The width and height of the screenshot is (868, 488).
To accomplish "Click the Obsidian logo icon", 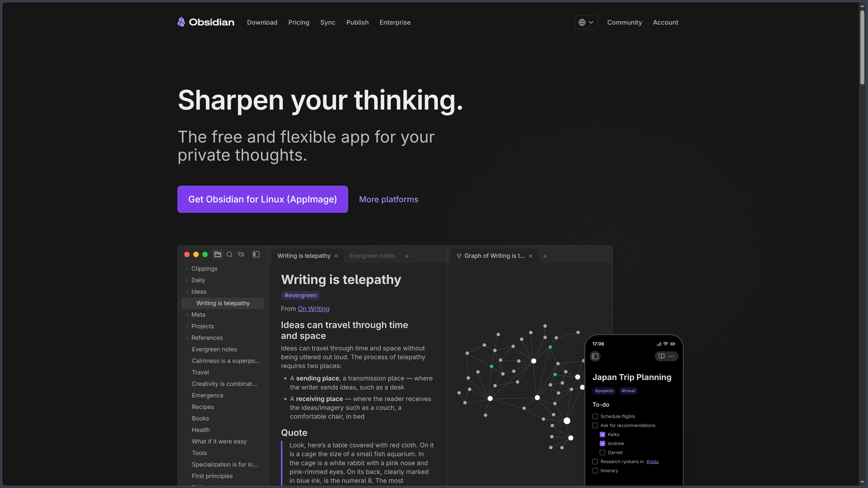I will click(181, 22).
